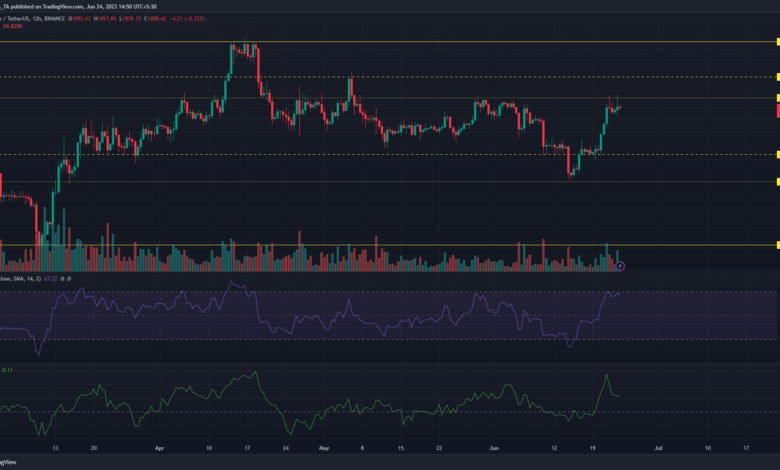This screenshot has height=470, width=780.
Task: Click the most recent candlestick on chart
Action: [x=620, y=107]
